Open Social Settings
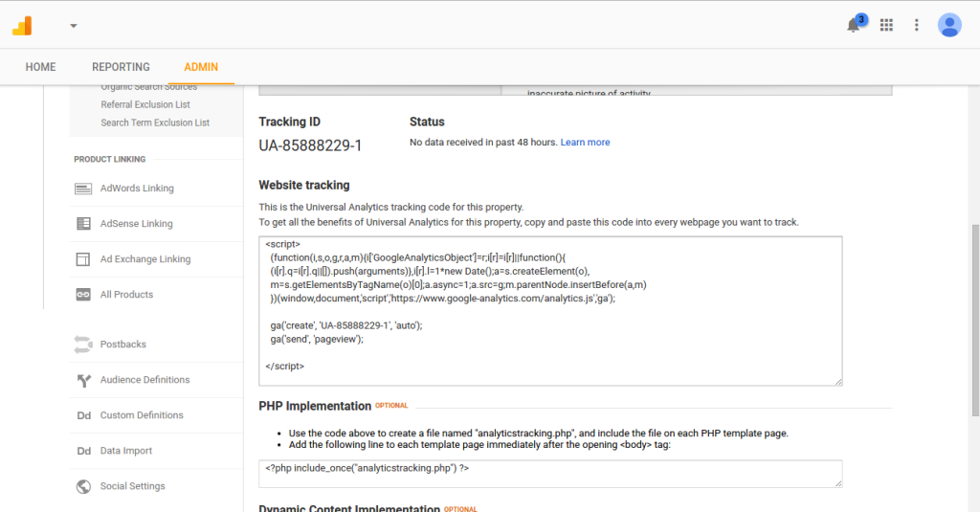This screenshot has width=980, height=512. (132, 486)
